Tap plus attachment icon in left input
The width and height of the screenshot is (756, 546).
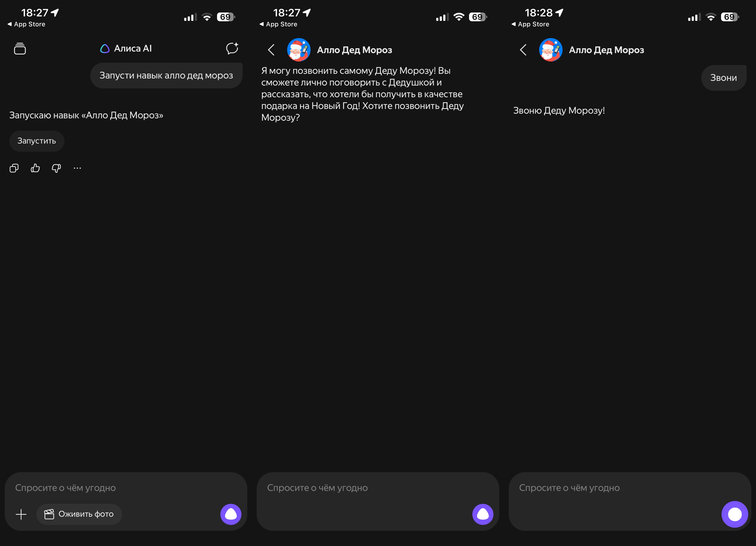click(21, 514)
